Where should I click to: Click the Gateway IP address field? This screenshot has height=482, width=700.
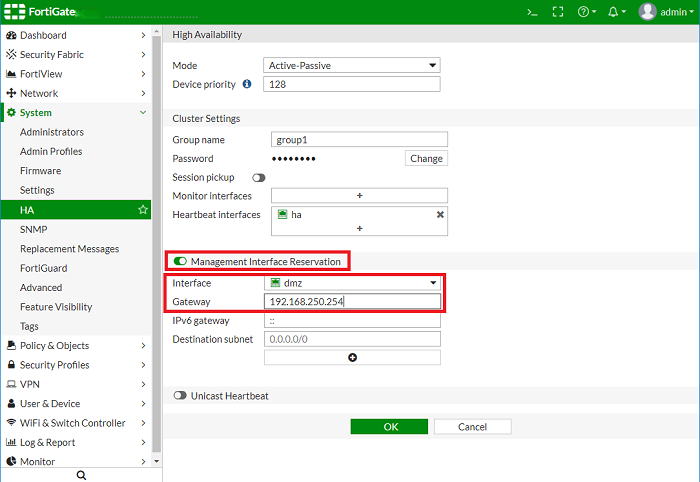[x=352, y=302]
